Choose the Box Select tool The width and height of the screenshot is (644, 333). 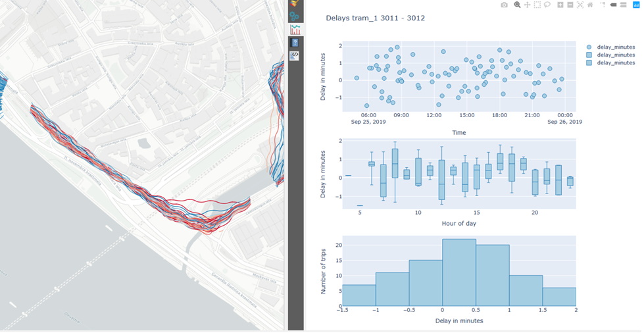[537, 5]
